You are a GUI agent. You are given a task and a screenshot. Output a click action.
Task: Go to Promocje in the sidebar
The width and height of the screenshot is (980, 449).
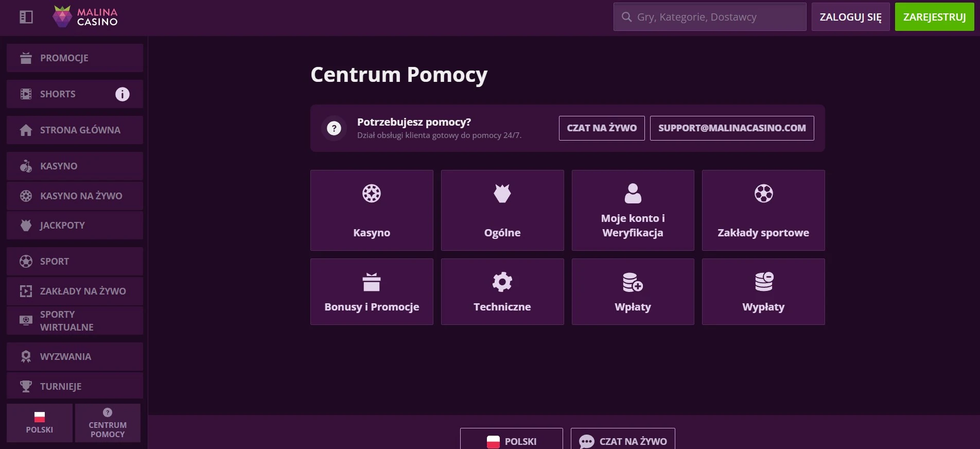click(x=75, y=58)
